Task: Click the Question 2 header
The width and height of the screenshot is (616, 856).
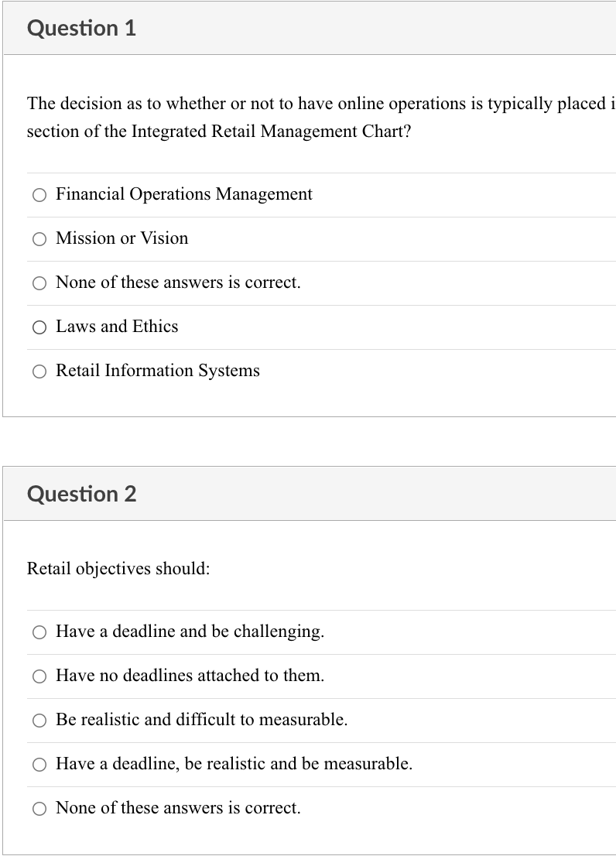Action: pyautogui.click(x=81, y=493)
